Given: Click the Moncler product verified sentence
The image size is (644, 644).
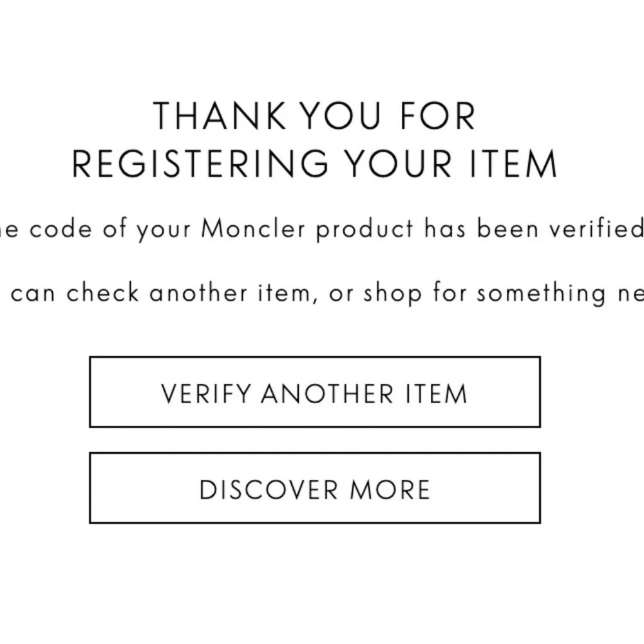Looking at the screenshot, I should [x=322, y=229].
